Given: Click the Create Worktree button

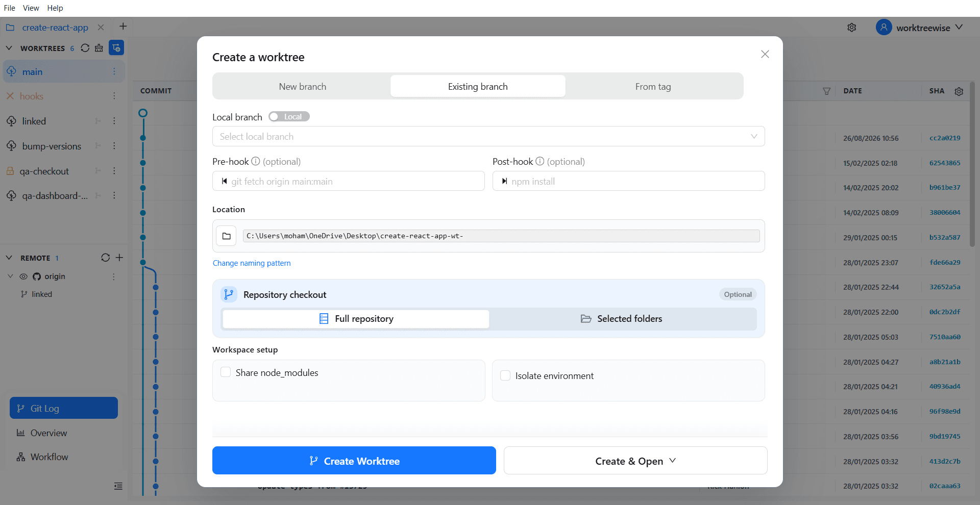Looking at the screenshot, I should point(354,461).
